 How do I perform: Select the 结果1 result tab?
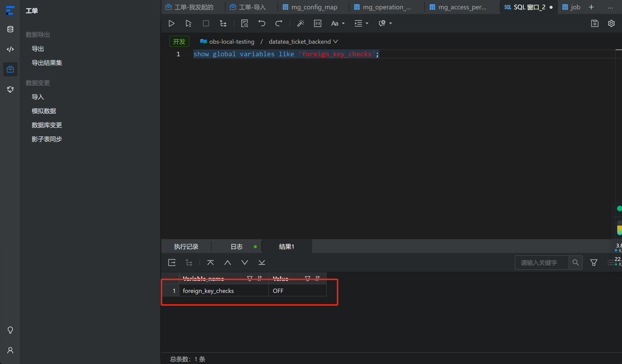tap(287, 247)
